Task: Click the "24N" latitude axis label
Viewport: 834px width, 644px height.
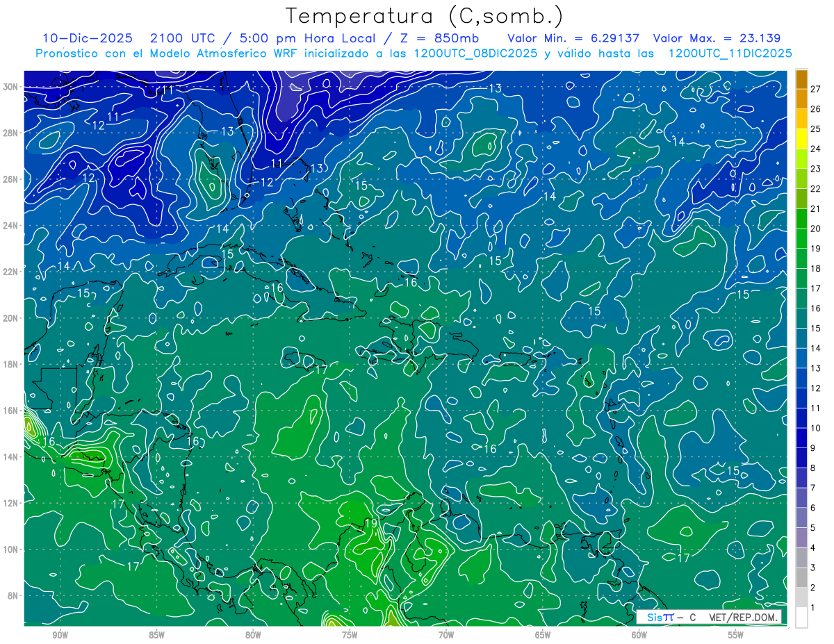Action: coord(12,225)
